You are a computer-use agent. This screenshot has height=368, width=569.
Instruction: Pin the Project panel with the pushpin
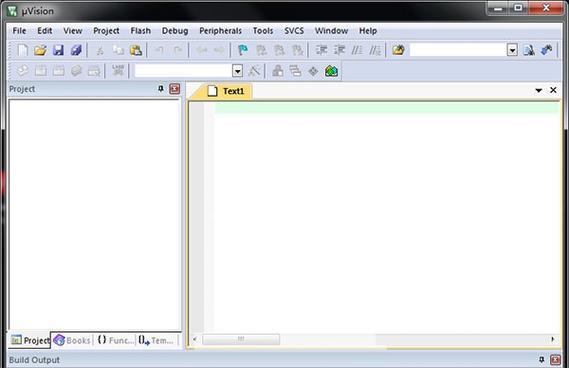(161, 89)
